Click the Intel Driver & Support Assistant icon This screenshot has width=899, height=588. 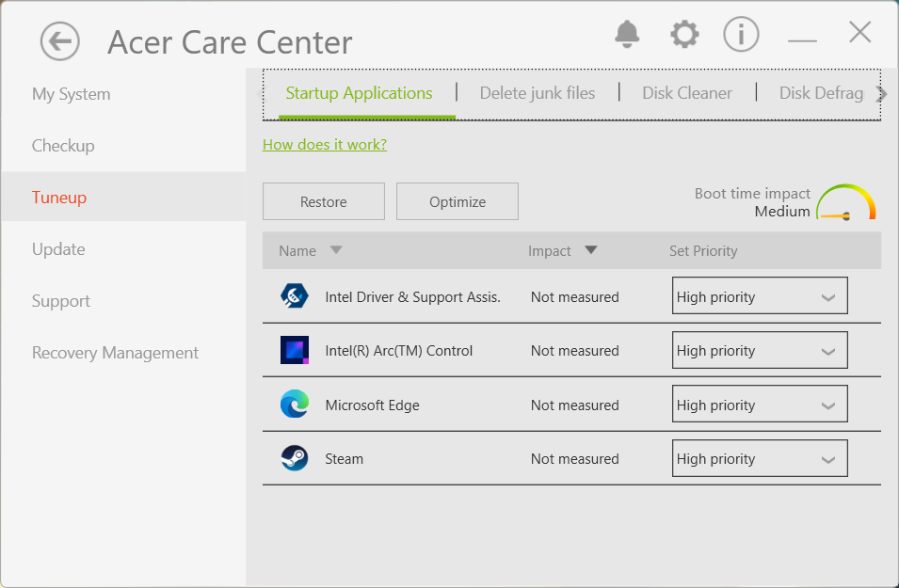pos(295,296)
